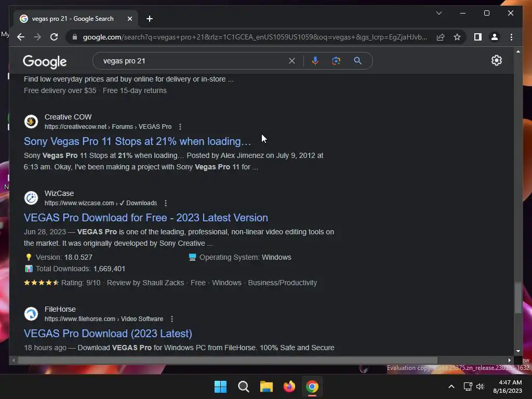Open Creative COW site favicon
This screenshot has height=399, width=532.
[x=31, y=122]
